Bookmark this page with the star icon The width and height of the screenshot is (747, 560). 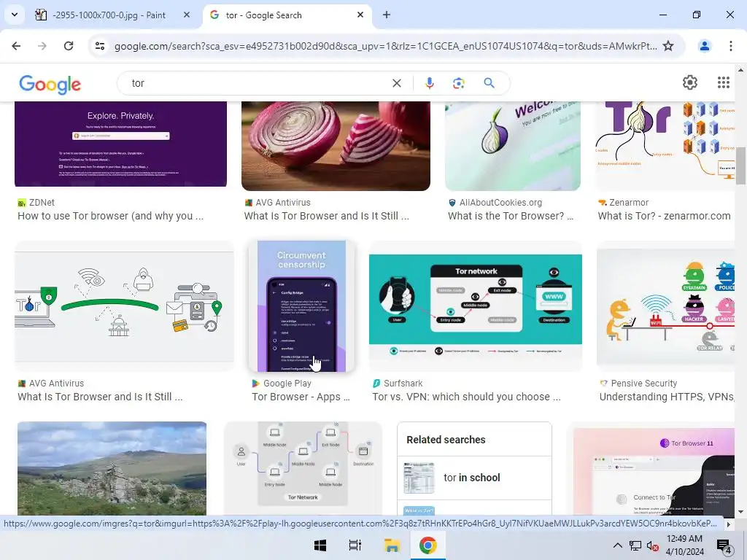(x=668, y=46)
